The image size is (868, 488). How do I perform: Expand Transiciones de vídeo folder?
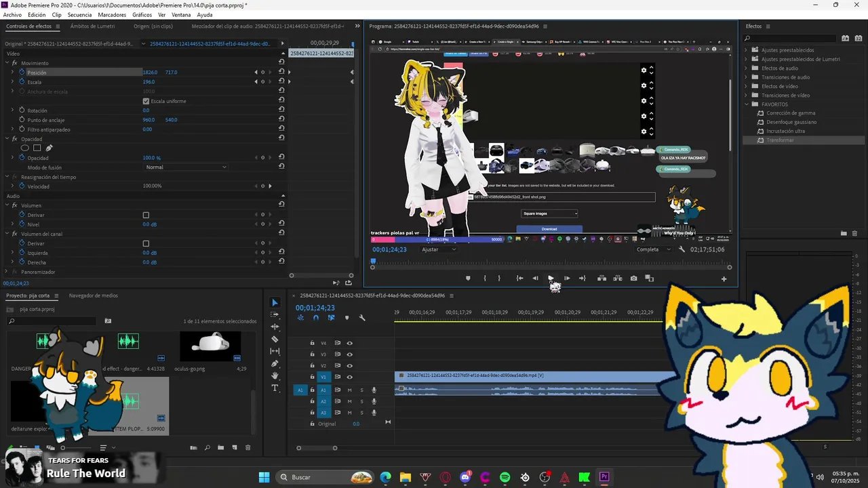[x=746, y=95]
